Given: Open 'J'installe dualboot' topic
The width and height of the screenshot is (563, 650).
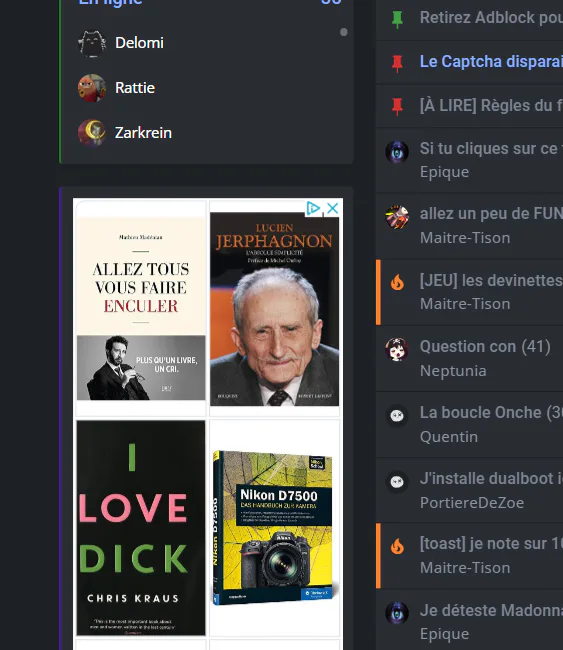Looking at the screenshot, I should (x=491, y=478).
